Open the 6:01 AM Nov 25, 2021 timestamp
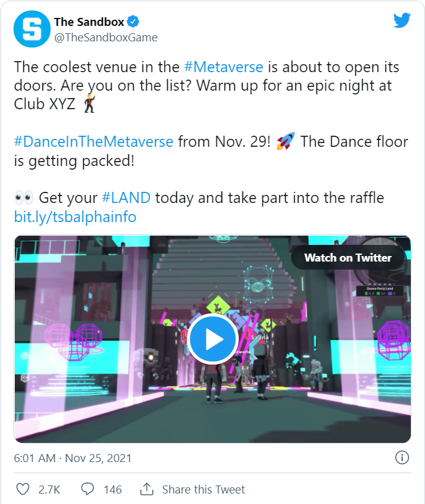Screen dimensions: 425x504 [73, 458]
